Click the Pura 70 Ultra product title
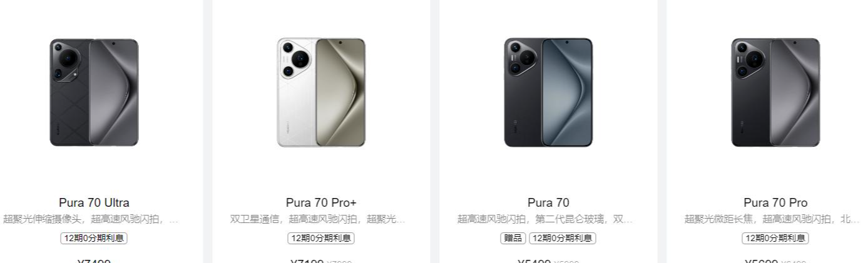The width and height of the screenshot is (868, 263). point(94,203)
